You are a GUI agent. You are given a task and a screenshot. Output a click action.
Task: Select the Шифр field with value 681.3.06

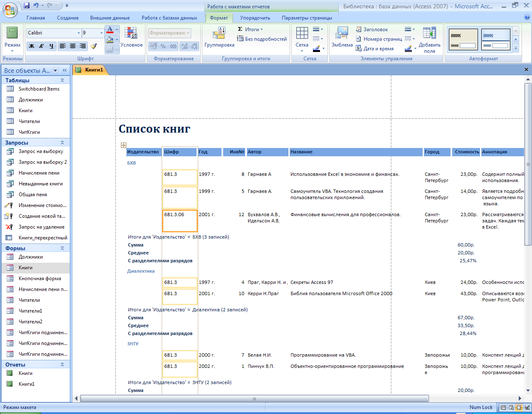point(180,221)
